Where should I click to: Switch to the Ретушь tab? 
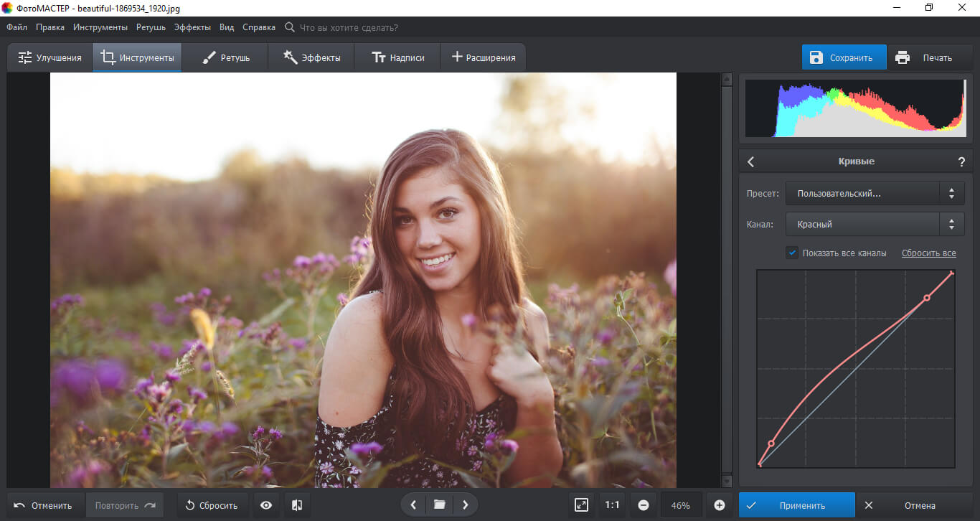(225, 58)
